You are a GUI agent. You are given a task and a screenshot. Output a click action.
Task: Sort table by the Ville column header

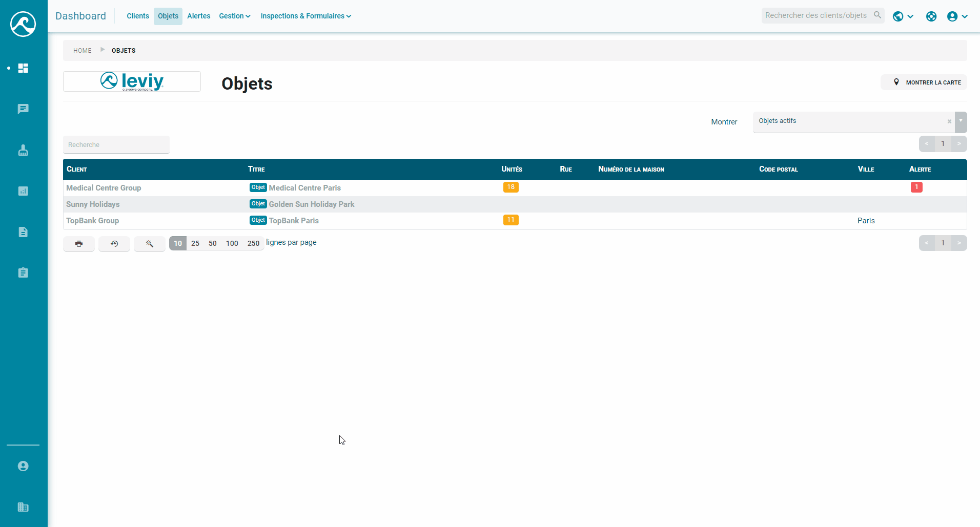[866, 169]
